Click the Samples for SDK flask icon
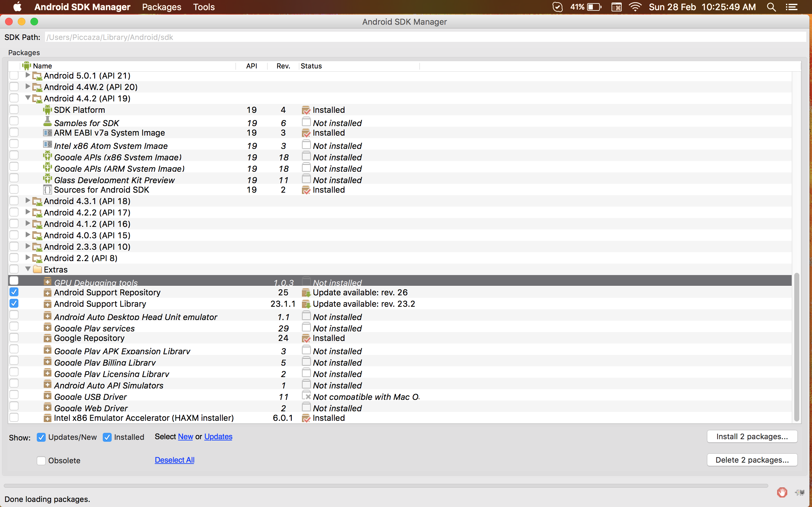Viewport: 812px width, 507px height. tap(47, 121)
